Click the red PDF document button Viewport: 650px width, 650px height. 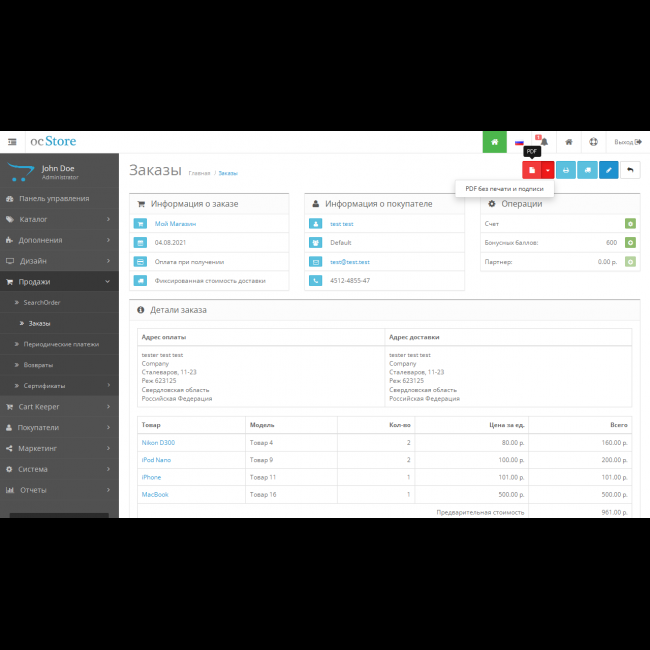[x=532, y=170]
